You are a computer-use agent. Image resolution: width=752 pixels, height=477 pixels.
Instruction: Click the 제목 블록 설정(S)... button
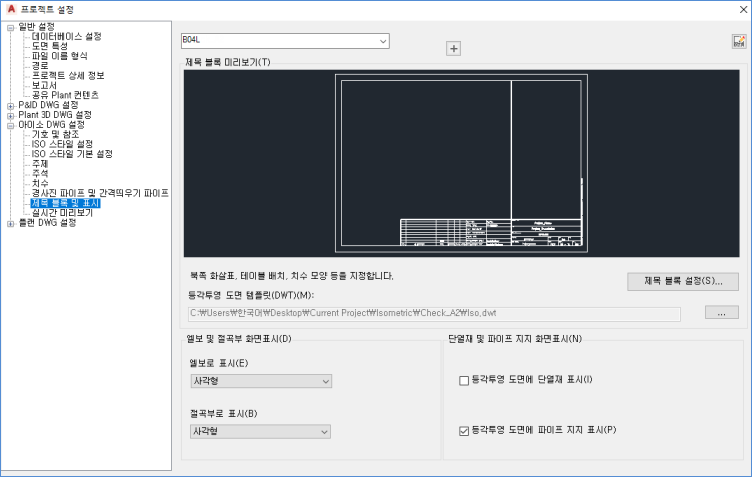pos(683,281)
